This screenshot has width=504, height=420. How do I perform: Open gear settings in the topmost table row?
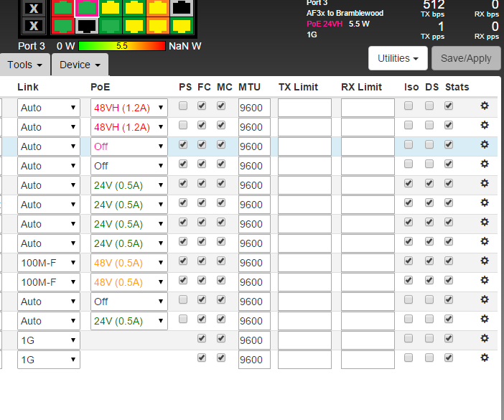485,106
